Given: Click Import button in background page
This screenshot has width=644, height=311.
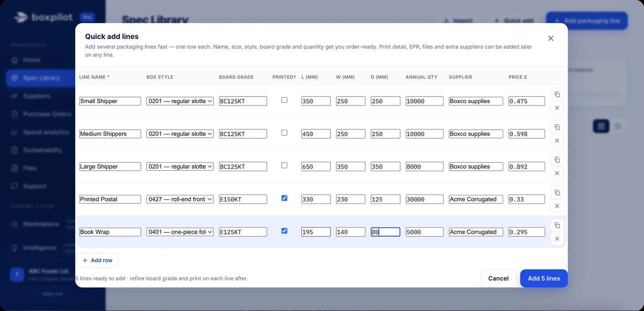Looking at the screenshot, I should (458, 21).
